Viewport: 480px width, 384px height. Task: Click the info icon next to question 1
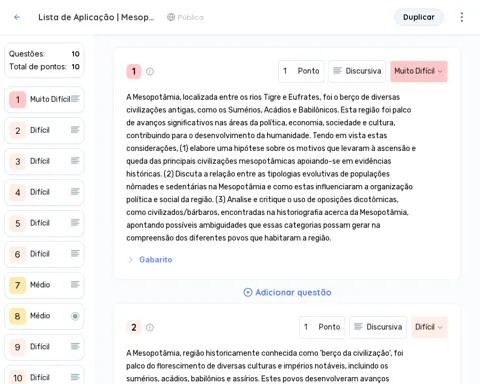(x=150, y=71)
